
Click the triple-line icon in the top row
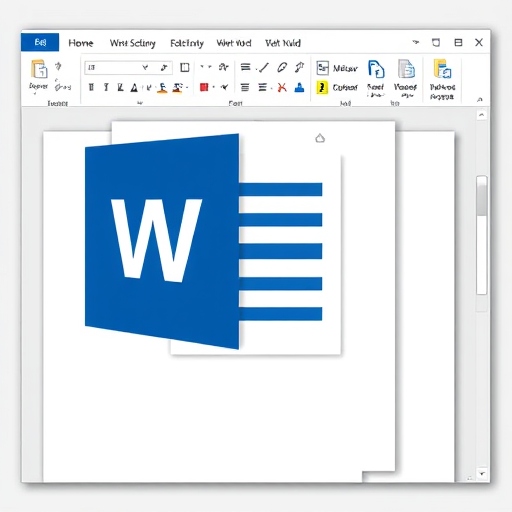click(x=246, y=67)
